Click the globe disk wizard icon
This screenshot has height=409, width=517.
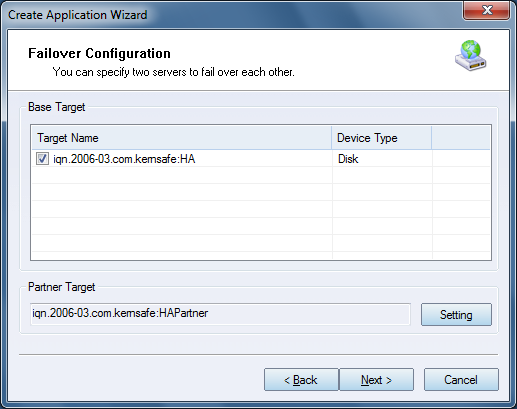tap(471, 56)
